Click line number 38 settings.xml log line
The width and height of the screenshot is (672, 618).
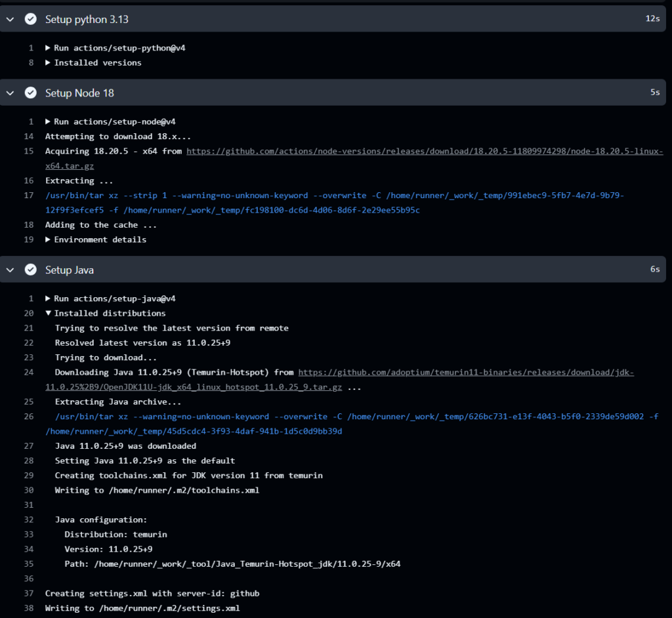[x=29, y=608]
